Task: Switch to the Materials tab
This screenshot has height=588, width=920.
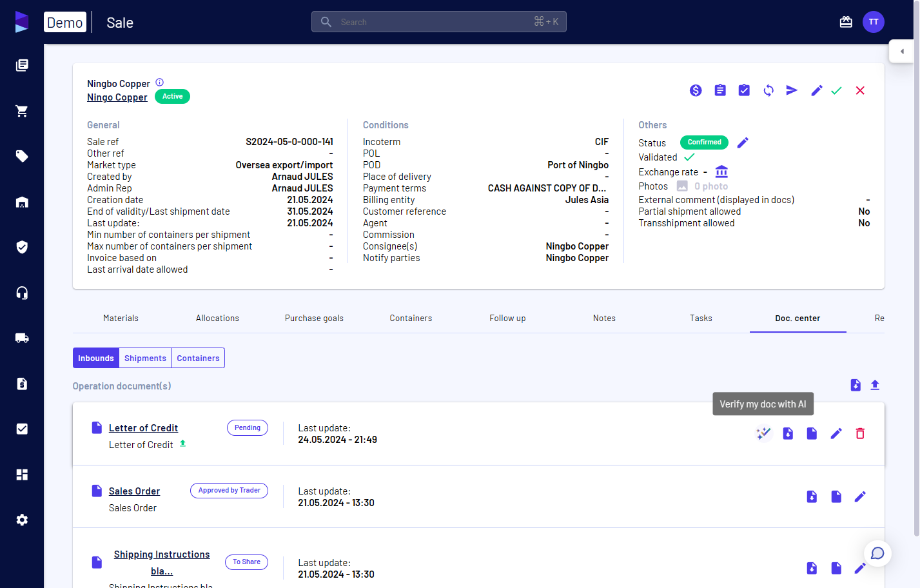Action: (121, 318)
